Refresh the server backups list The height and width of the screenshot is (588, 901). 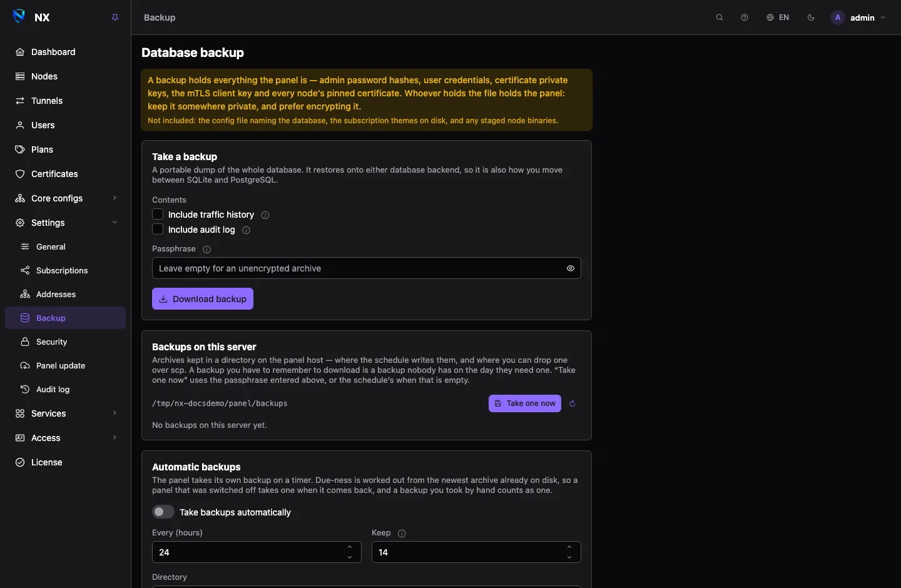click(573, 403)
